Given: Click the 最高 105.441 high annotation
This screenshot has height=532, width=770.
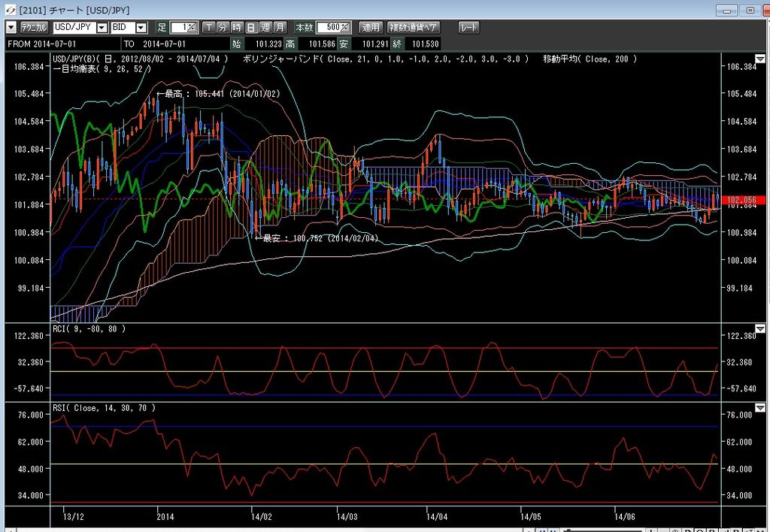Looking at the screenshot, I should (x=219, y=94).
